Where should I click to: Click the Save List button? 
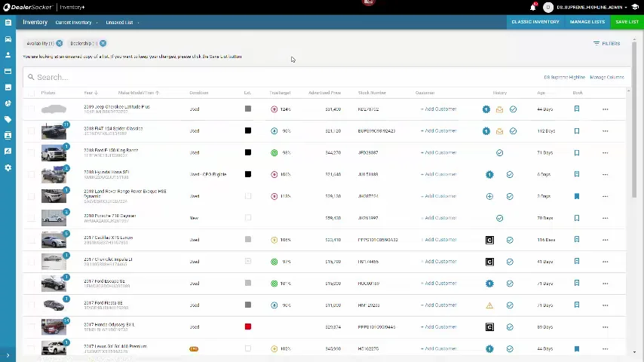[x=627, y=22]
